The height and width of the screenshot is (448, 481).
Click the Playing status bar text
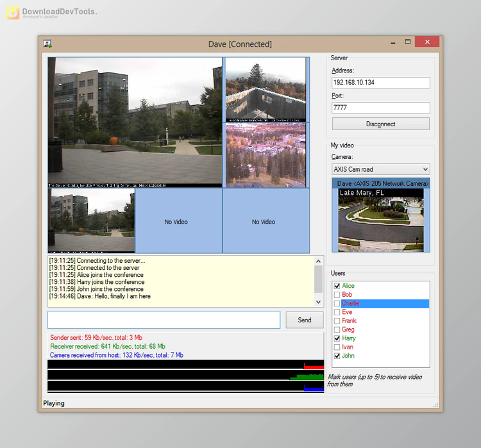[54, 403]
